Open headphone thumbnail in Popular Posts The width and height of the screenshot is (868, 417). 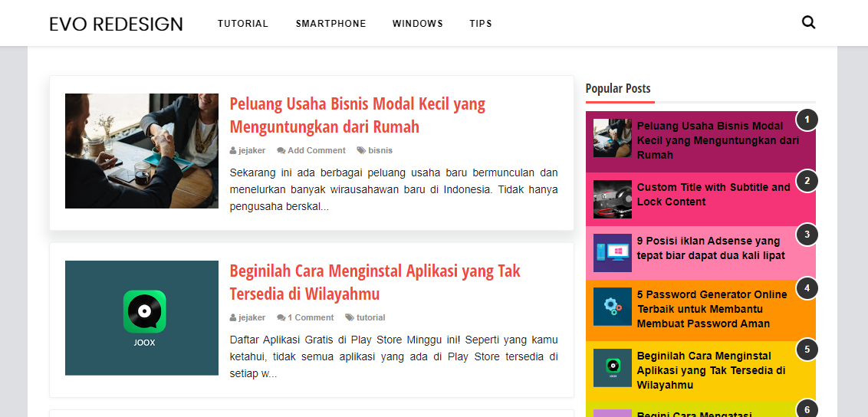(612, 199)
